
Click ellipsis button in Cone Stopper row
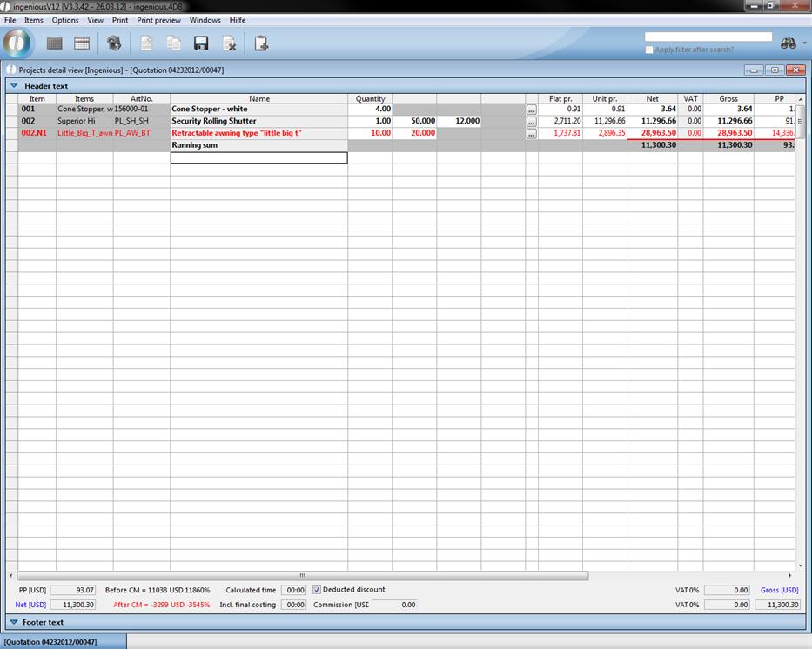pos(531,110)
